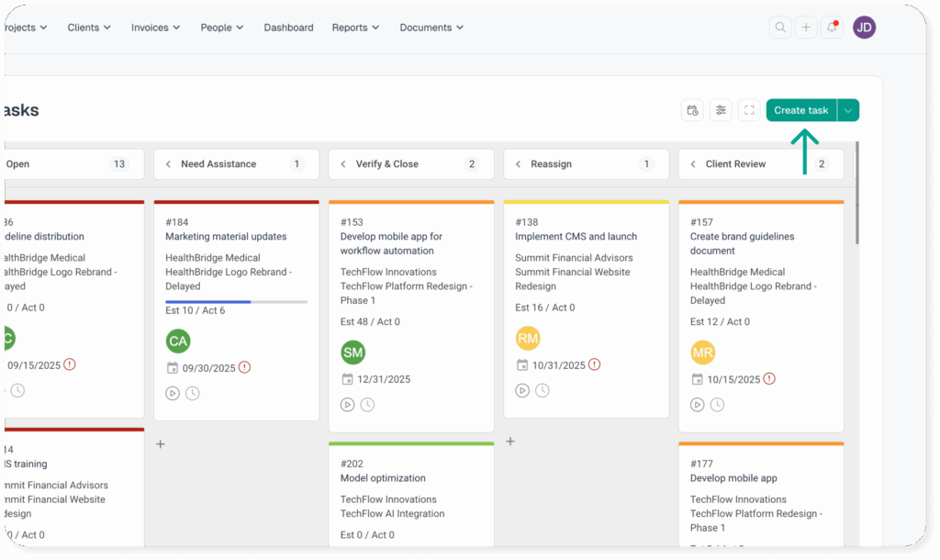Start timer on task #153 play icon
The height and width of the screenshot is (560, 940).
347,405
